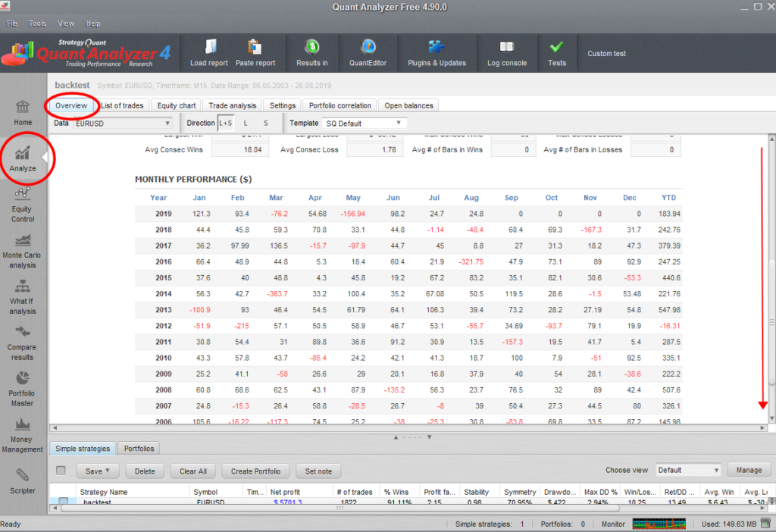
Task: Switch to Overview tab
Action: click(71, 105)
